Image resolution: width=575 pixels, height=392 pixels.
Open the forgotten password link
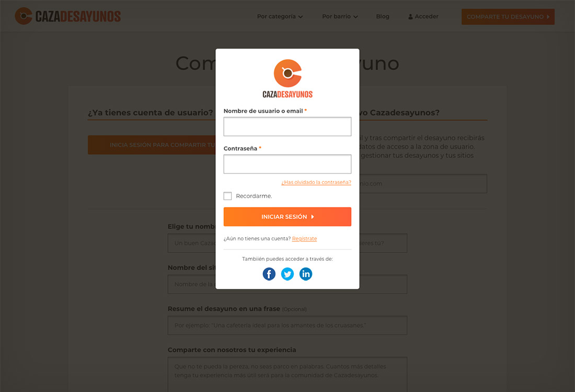[x=316, y=182]
